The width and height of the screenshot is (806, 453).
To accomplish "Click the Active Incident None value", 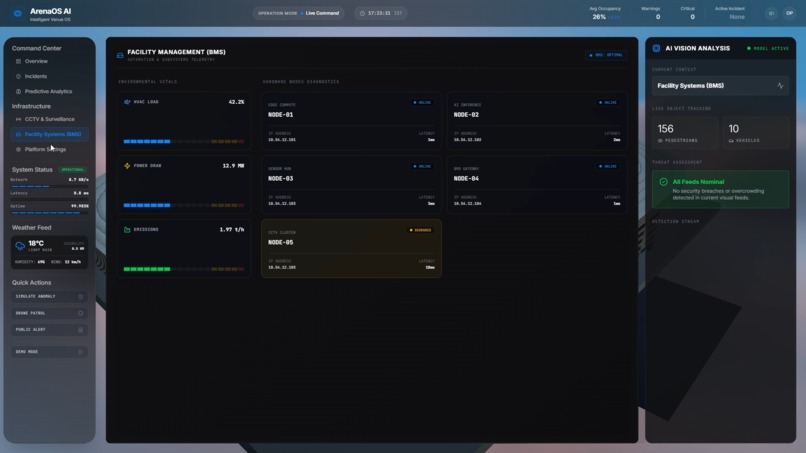I will 737,17.
